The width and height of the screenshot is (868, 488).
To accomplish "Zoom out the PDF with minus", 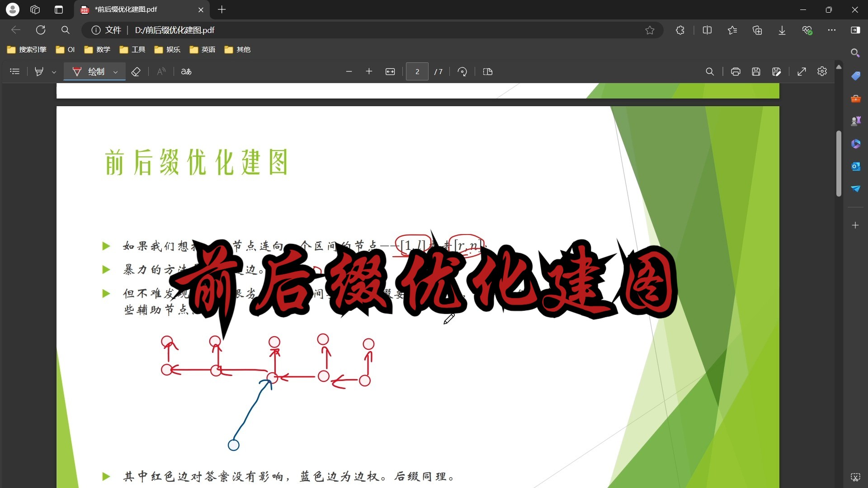I will [x=349, y=71].
